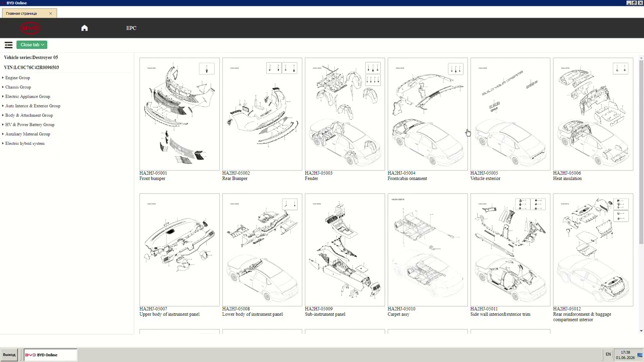The height and width of the screenshot is (362, 644).
Task: Click the HA2HJ-05001 code label
Action: (x=153, y=173)
